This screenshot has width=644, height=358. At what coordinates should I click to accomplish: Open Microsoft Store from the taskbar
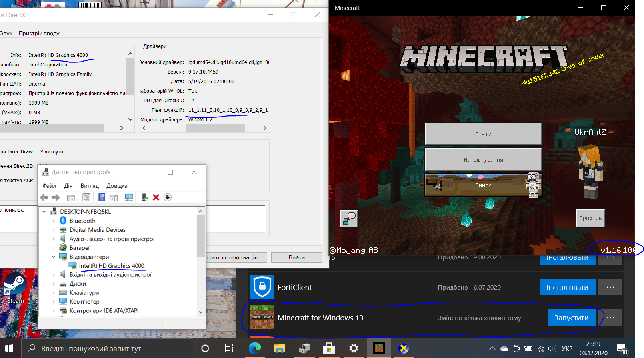(x=329, y=348)
